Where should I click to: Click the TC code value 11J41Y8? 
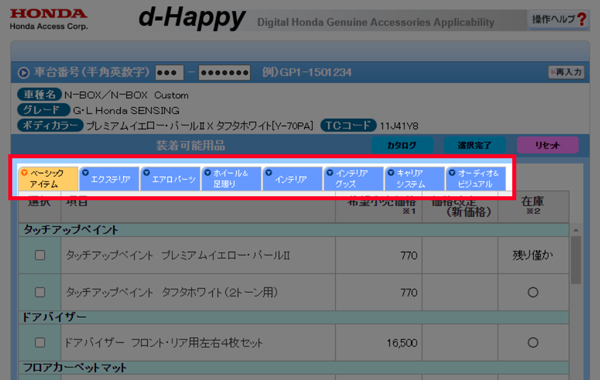(x=399, y=126)
